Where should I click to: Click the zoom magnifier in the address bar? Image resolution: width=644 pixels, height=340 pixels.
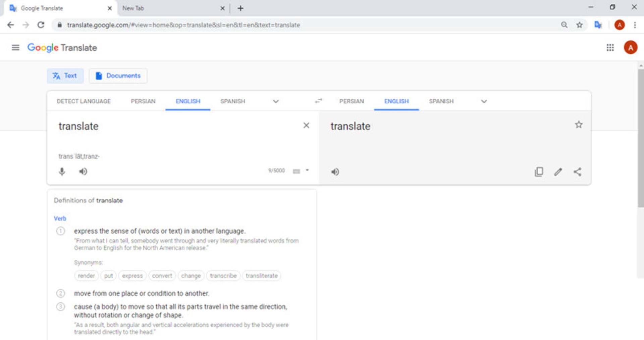coord(564,25)
